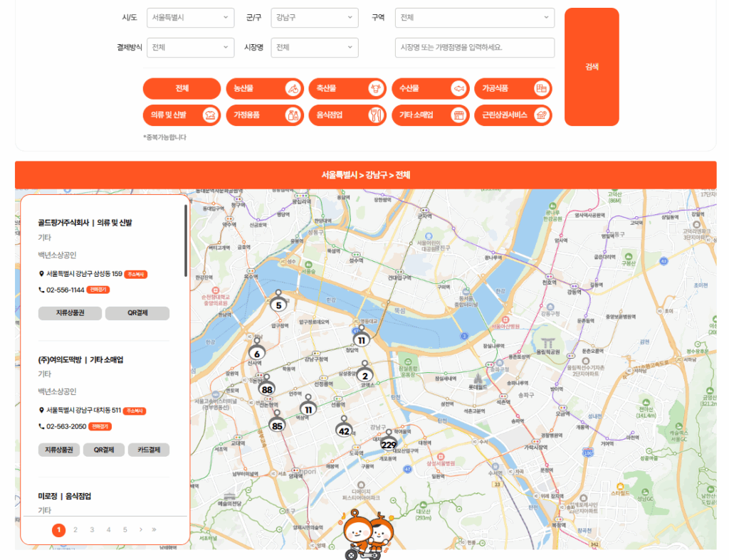Viewport: 729px width, 560px height.
Task: Toggle the 전체 category filter
Action: tap(182, 89)
